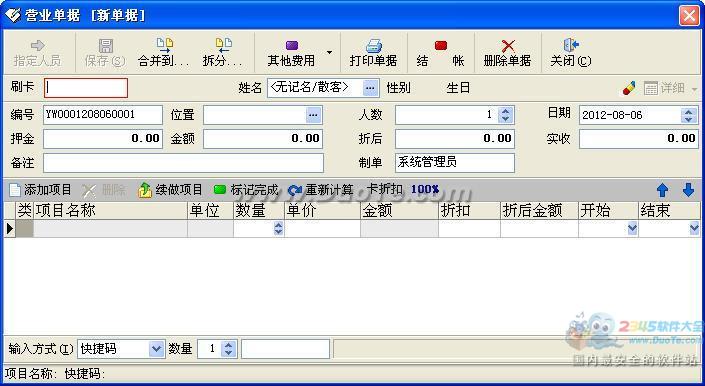Click into the 备注 remarks field
Screen dimensions: 705x386
click(x=183, y=163)
